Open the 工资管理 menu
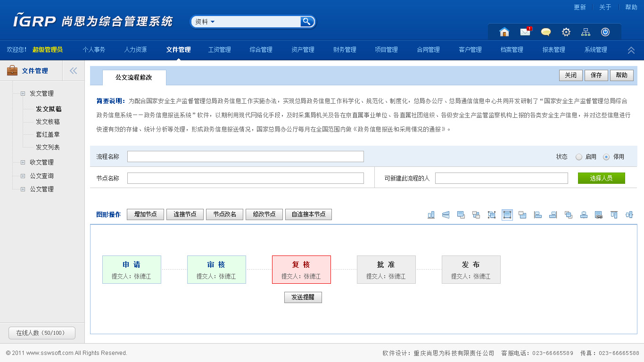 point(219,49)
